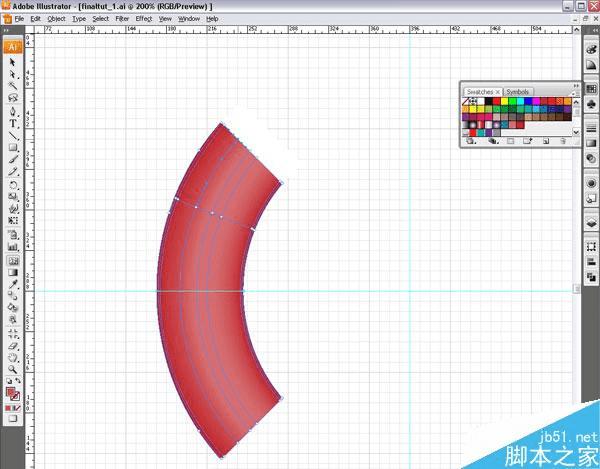The width and height of the screenshot is (600, 469).
Task: Select the Scale tool
Action: (x=13, y=197)
